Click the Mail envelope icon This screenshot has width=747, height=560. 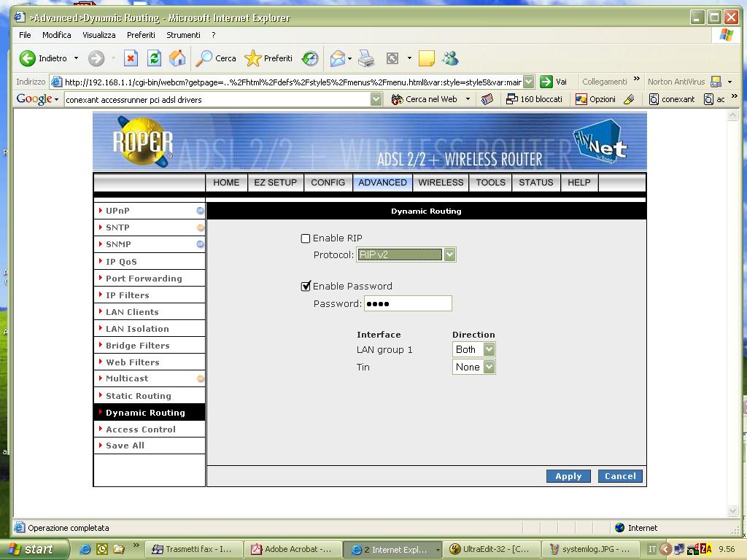[x=337, y=58]
